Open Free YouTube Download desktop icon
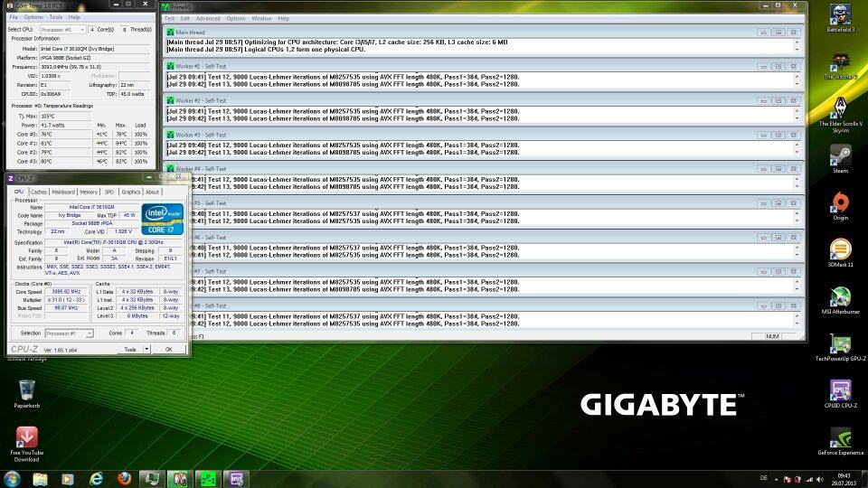 pos(26,444)
